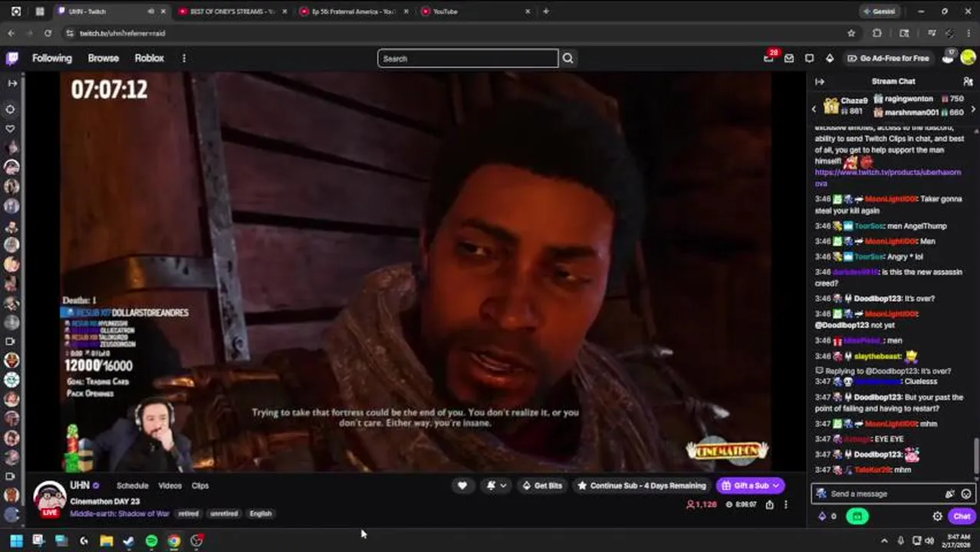Open chat community users list icon
Screen dimensions: 980x552
click(968, 81)
